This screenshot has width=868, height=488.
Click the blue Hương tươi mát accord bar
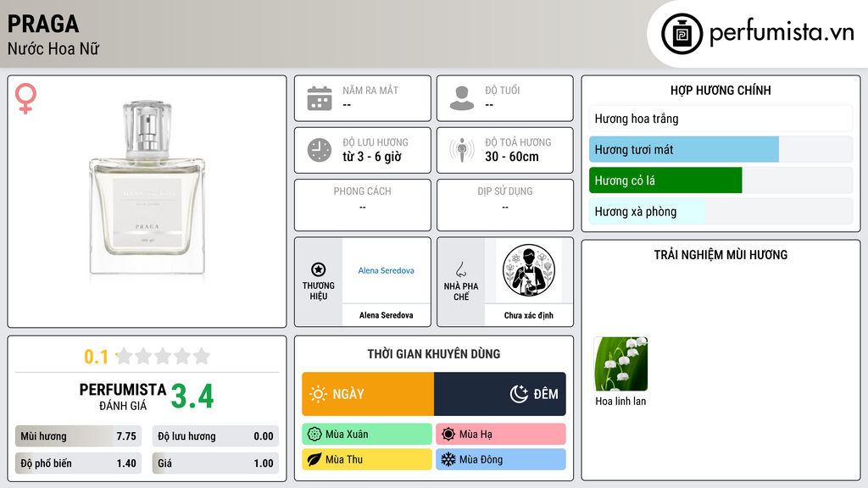point(684,149)
